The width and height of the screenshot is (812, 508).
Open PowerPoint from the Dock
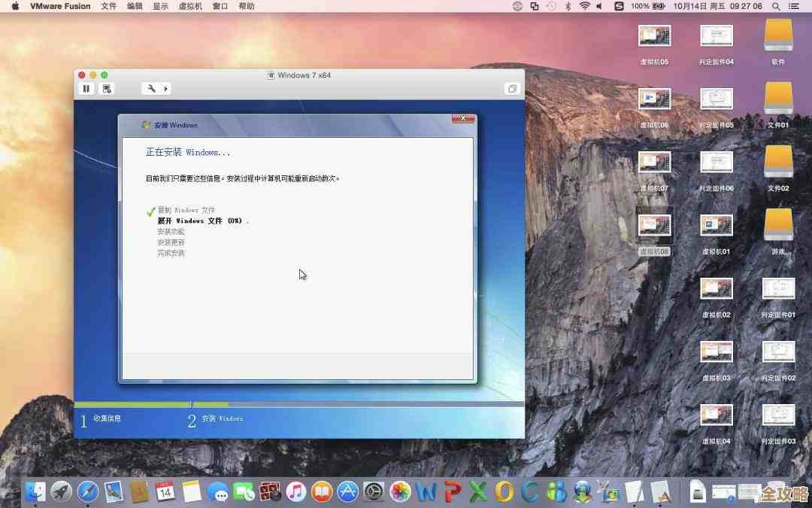point(450,493)
